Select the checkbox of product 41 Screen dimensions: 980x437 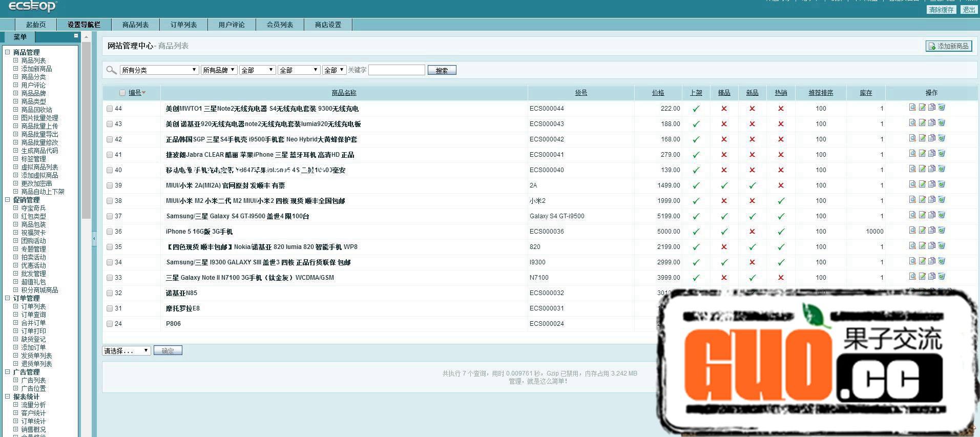tap(110, 155)
